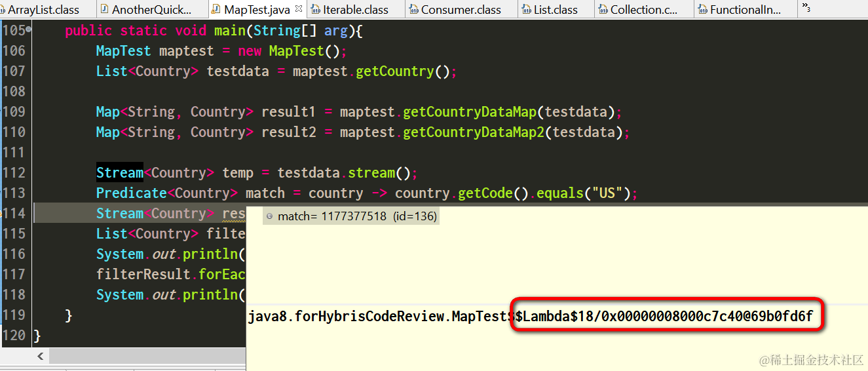Click the left arrow of the horizontal scrollbar
The width and height of the screenshot is (868, 371).
pyautogui.click(x=40, y=357)
